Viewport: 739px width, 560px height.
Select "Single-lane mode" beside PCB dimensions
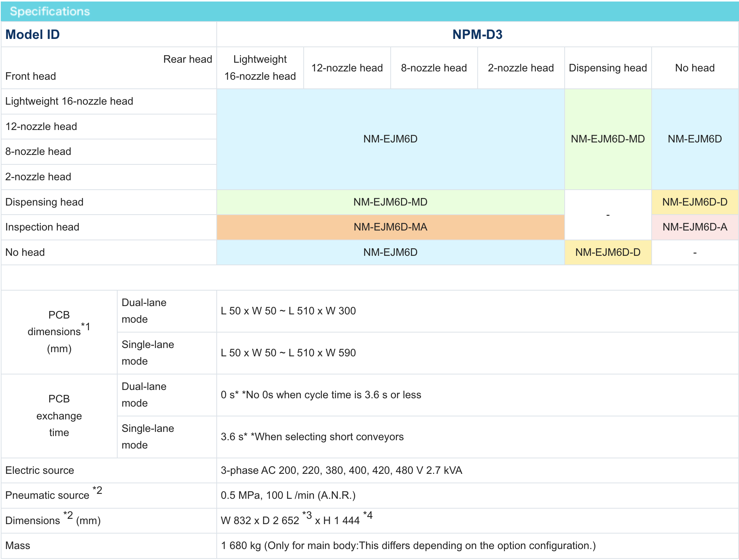148,353
